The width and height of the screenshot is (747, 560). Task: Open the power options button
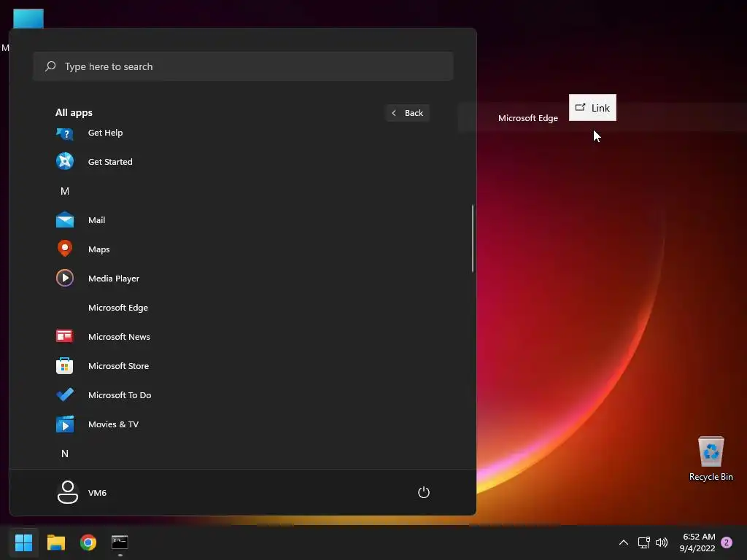424,492
